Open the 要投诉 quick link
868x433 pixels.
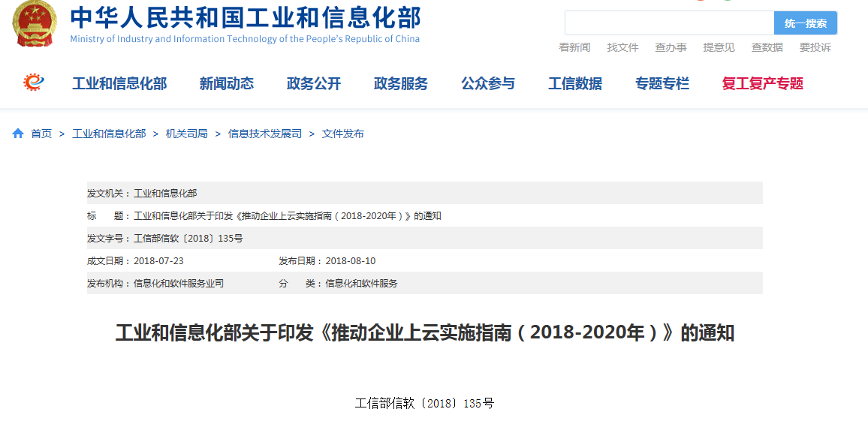pyautogui.click(x=815, y=47)
